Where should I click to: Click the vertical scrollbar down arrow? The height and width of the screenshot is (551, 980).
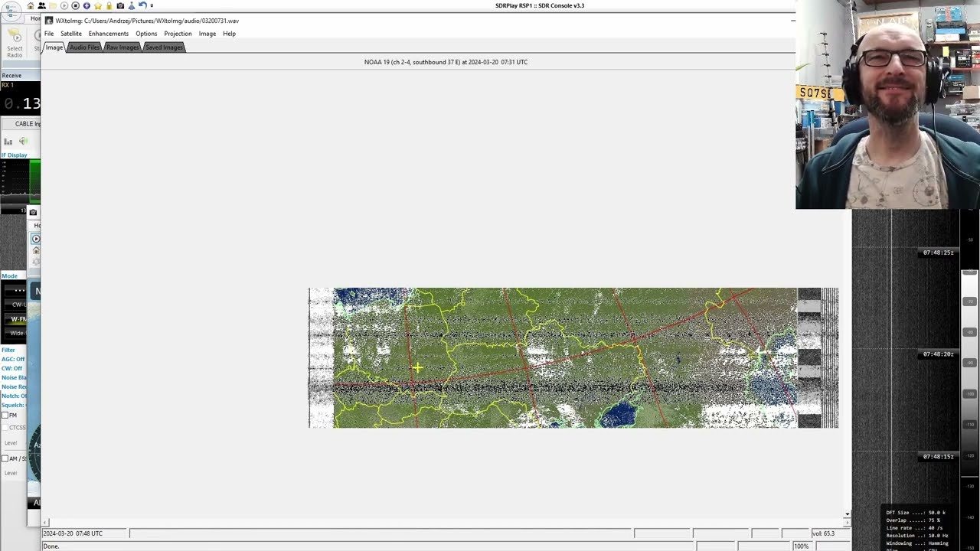click(x=847, y=515)
